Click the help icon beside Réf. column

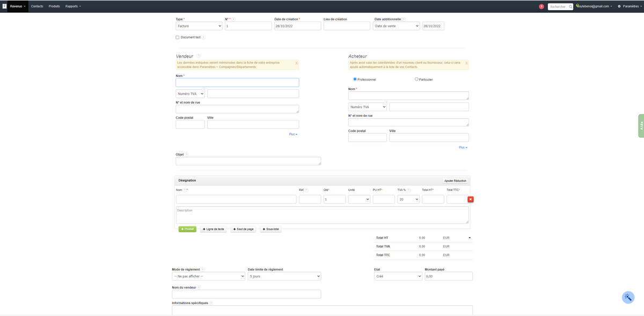pos(306,190)
